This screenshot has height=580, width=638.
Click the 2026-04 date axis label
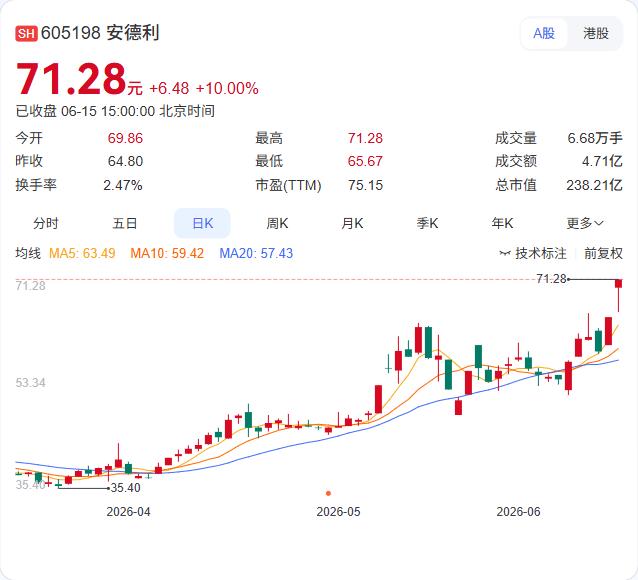click(x=128, y=512)
